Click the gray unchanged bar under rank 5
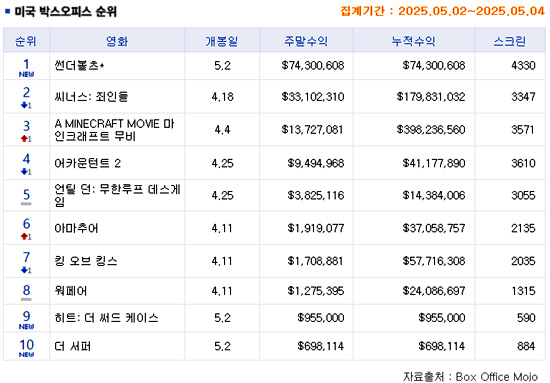The width and height of the screenshot is (550, 383). [x=26, y=204]
